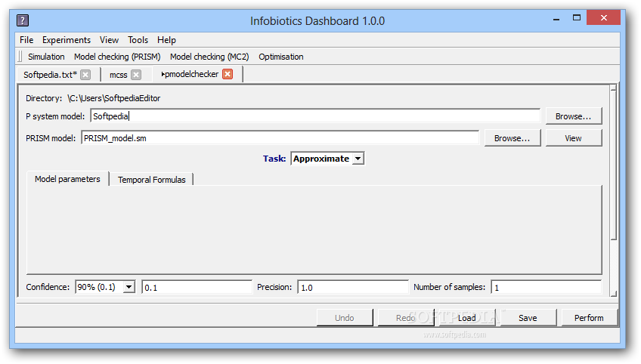Open the File menu
Viewport: 641px width, 364px height.
[26, 40]
